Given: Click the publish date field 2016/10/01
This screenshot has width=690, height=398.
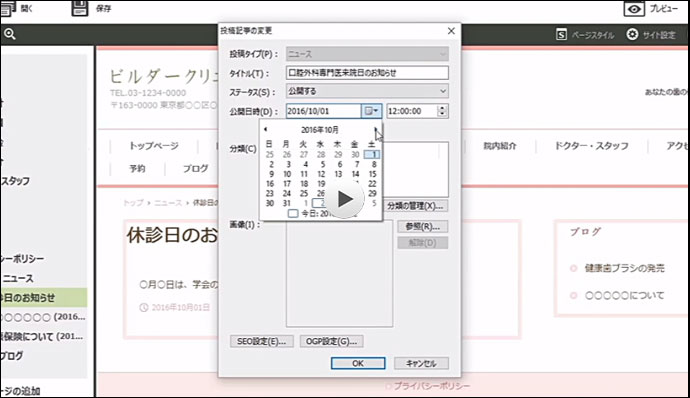Looking at the screenshot, I should 323,111.
